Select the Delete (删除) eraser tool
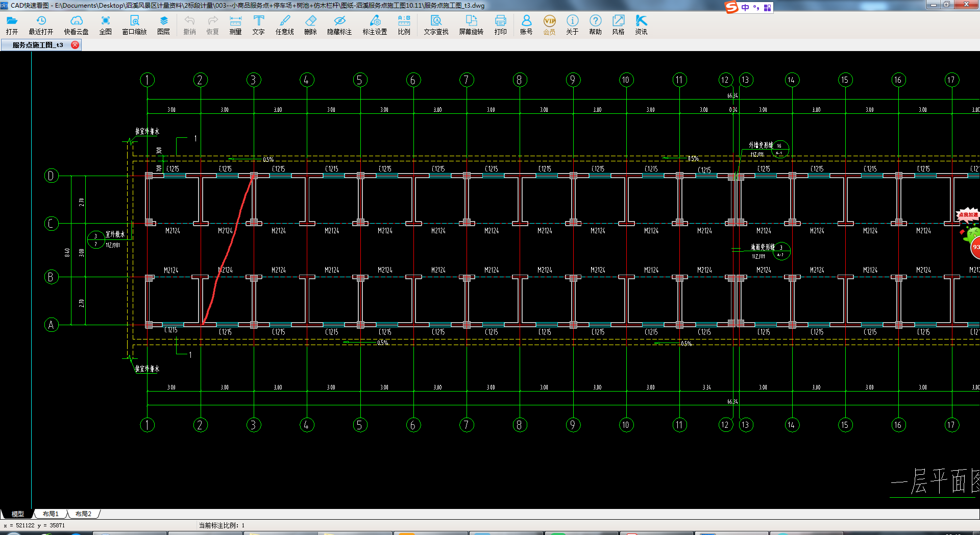This screenshot has height=535, width=980. [x=310, y=25]
